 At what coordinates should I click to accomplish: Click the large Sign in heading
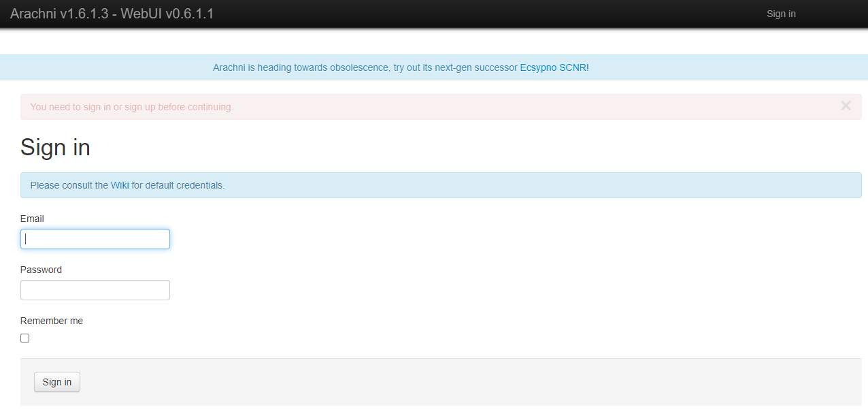(x=55, y=147)
